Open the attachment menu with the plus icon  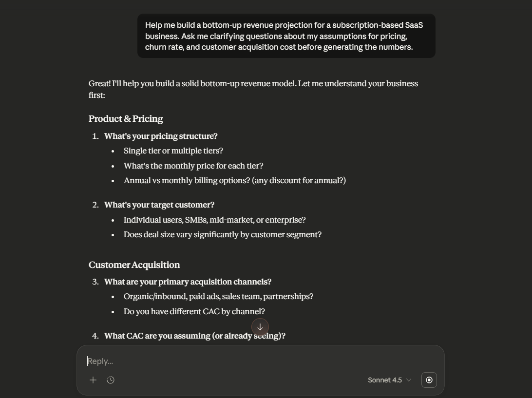click(93, 380)
